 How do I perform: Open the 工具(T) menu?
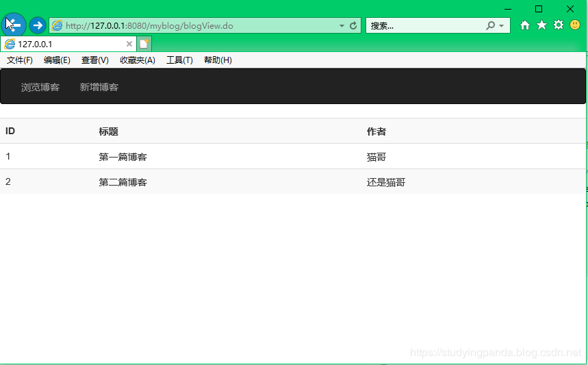[x=179, y=60]
